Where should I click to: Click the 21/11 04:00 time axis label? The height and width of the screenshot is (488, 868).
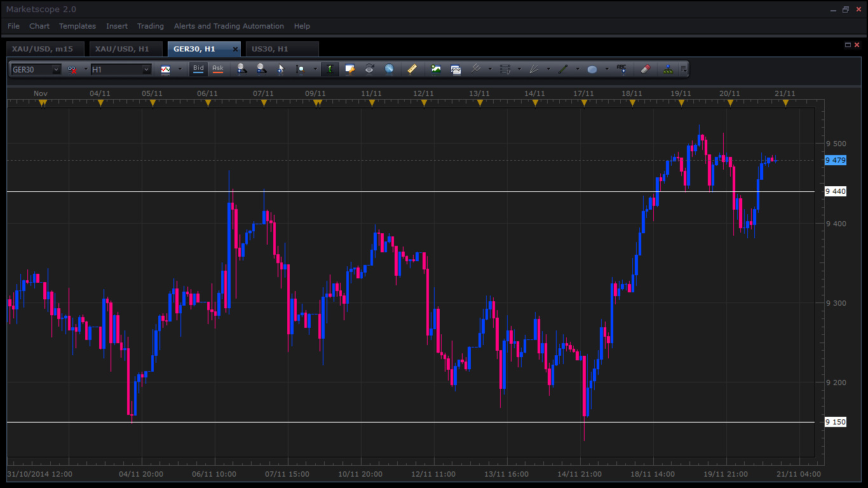[x=799, y=474]
